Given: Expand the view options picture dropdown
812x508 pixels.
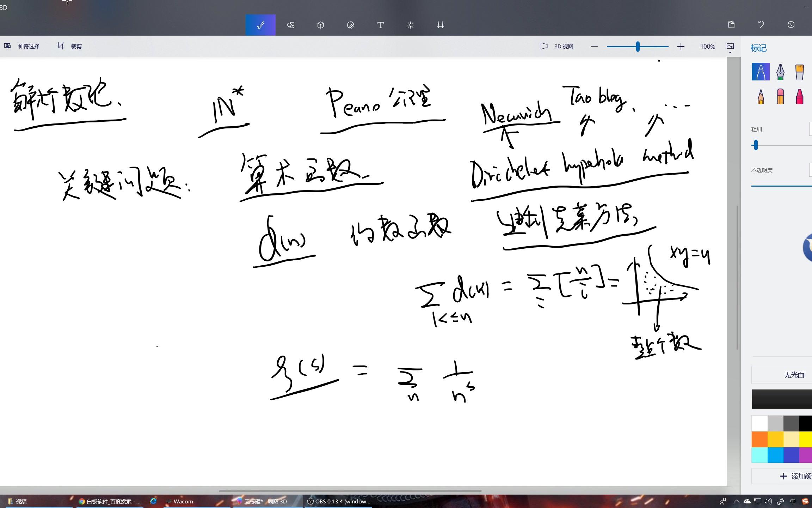Looking at the screenshot, I should pos(730,48).
